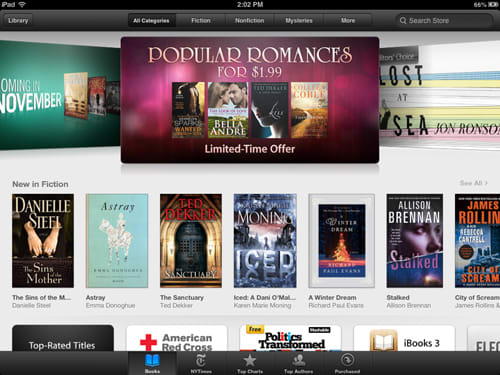Tap the American Red Cross logo

tap(148, 342)
